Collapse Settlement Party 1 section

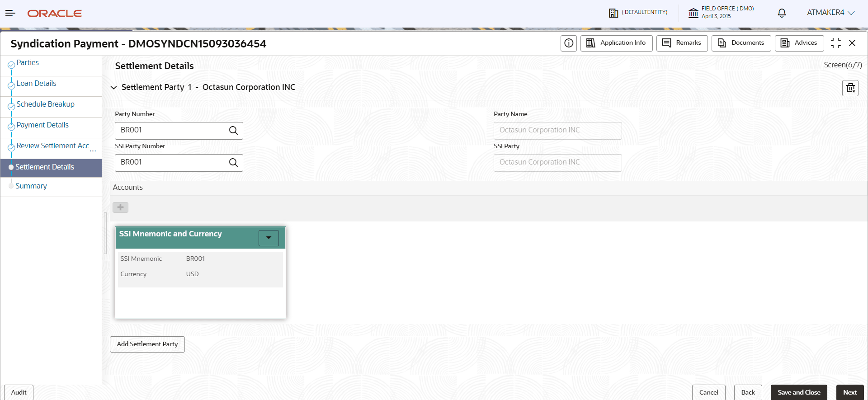[x=114, y=88]
